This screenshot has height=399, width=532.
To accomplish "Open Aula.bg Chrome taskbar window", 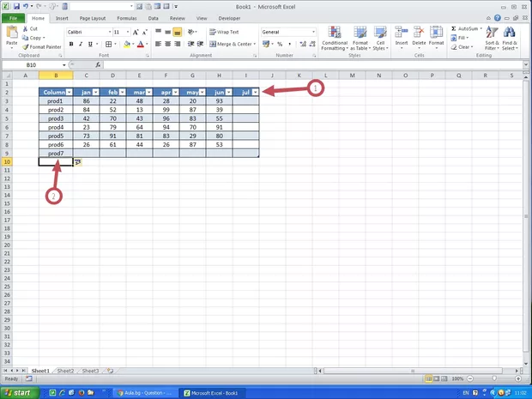I will tap(146, 393).
